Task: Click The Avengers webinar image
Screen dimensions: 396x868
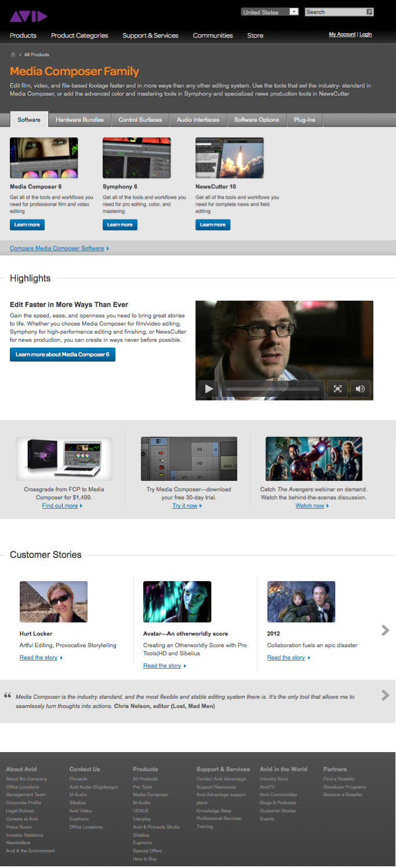Action: [x=314, y=458]
